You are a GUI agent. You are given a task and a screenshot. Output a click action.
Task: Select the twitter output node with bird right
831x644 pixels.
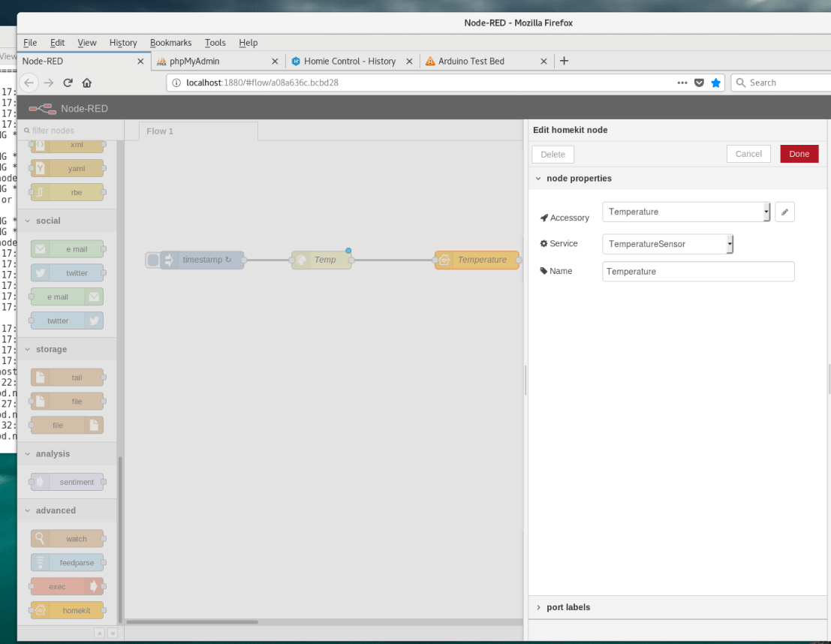[x=68, y=320]
